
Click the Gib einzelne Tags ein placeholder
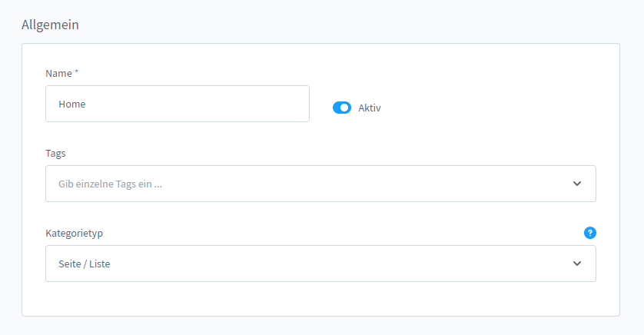tap(110, 184)
